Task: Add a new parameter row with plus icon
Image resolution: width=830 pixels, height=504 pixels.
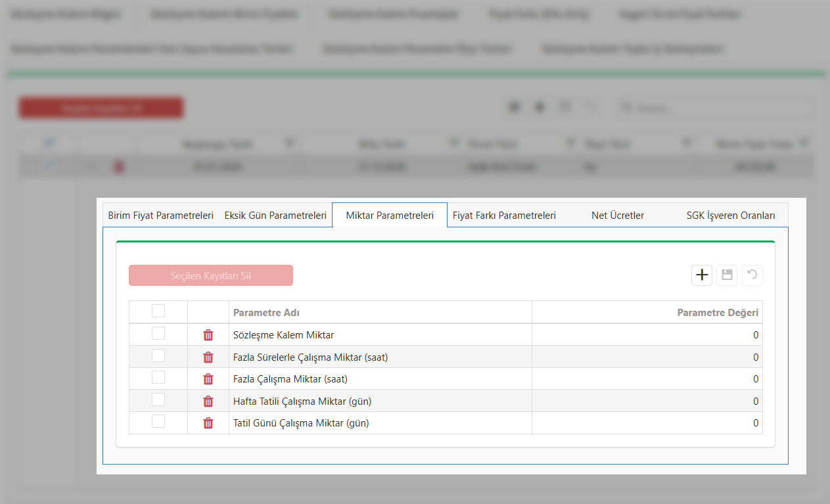Action: 702,275
